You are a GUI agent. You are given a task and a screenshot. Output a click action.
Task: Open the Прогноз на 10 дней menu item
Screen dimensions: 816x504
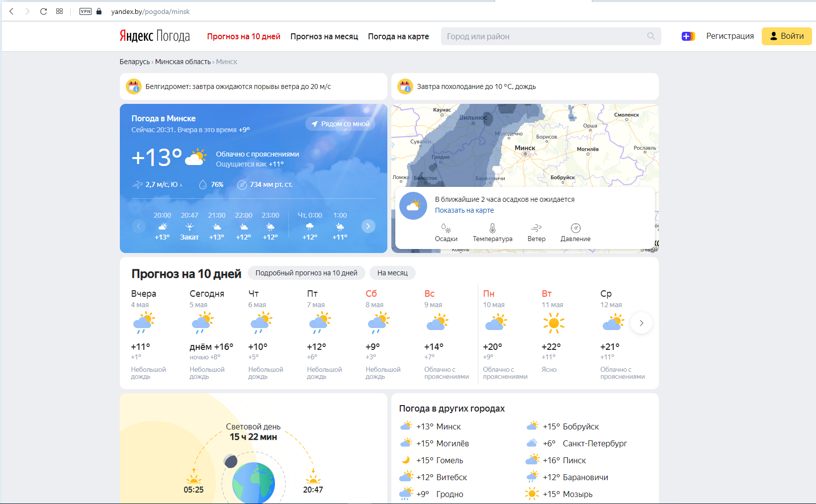click(x=244, y=36)
